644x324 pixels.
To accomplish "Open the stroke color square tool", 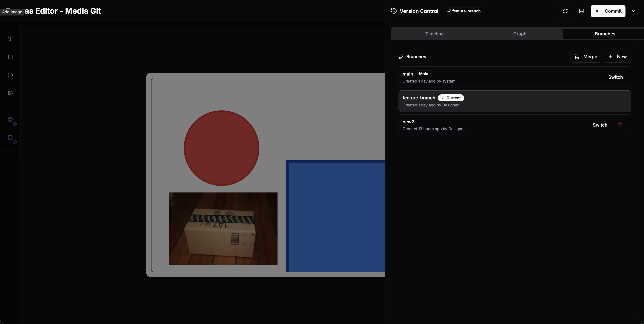I will coord(10,138).
